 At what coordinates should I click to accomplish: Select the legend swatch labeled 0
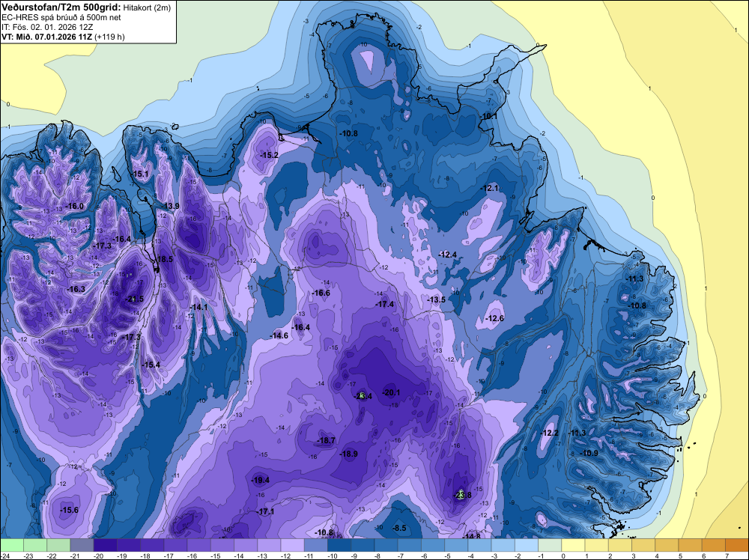573,545
